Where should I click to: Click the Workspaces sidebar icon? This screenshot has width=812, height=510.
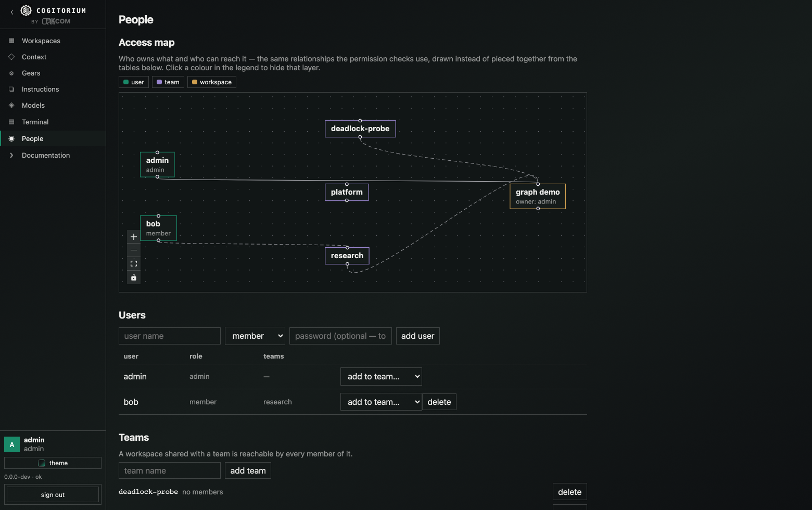click(x=11, y=41)
